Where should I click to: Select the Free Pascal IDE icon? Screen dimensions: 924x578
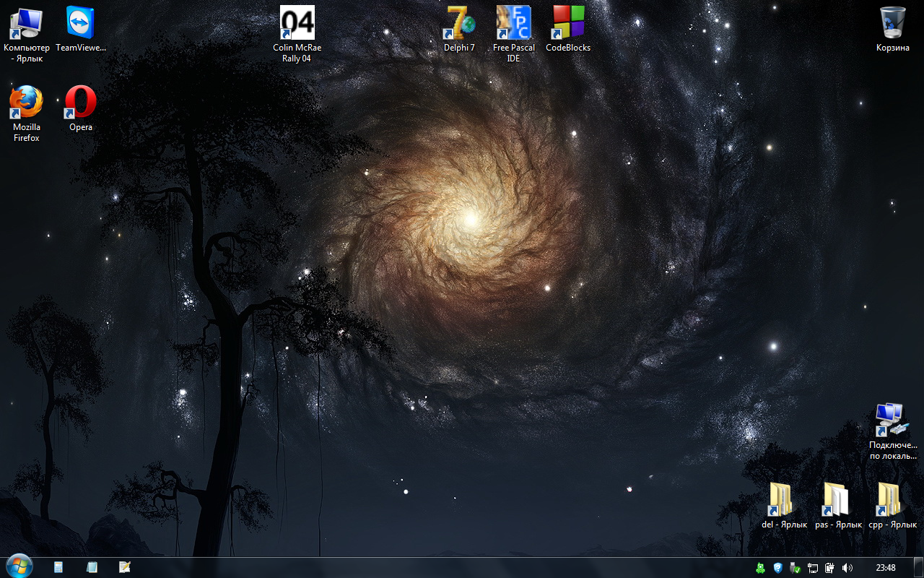[513, 24]
